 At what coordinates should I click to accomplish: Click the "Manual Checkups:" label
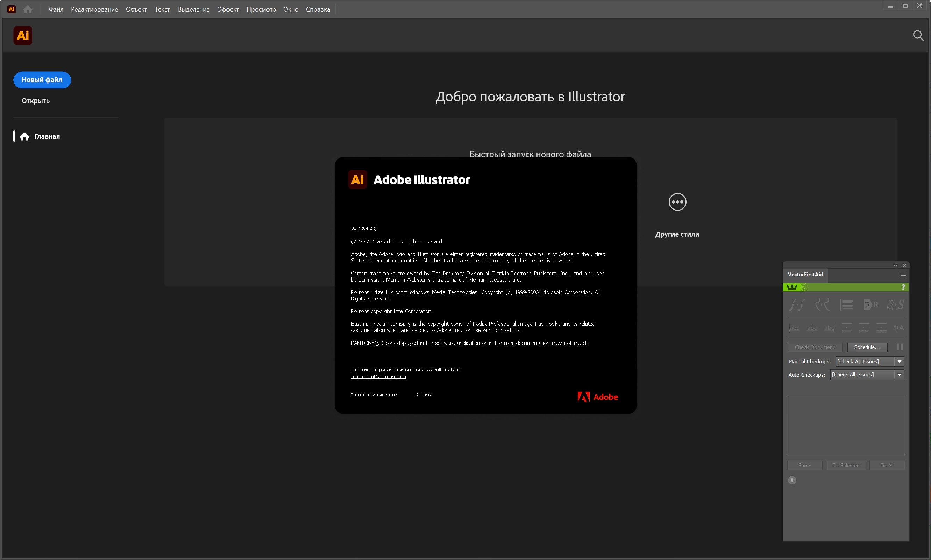[x=810, y=362]
